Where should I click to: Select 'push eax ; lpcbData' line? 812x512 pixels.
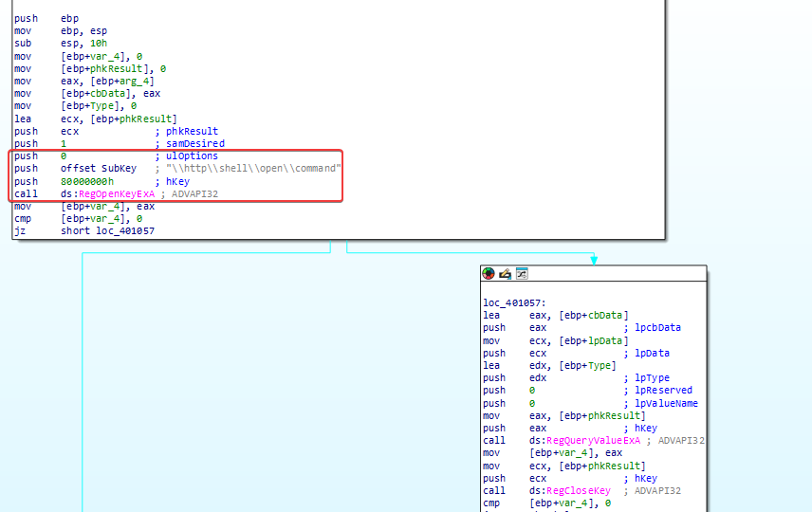(582, 328)
